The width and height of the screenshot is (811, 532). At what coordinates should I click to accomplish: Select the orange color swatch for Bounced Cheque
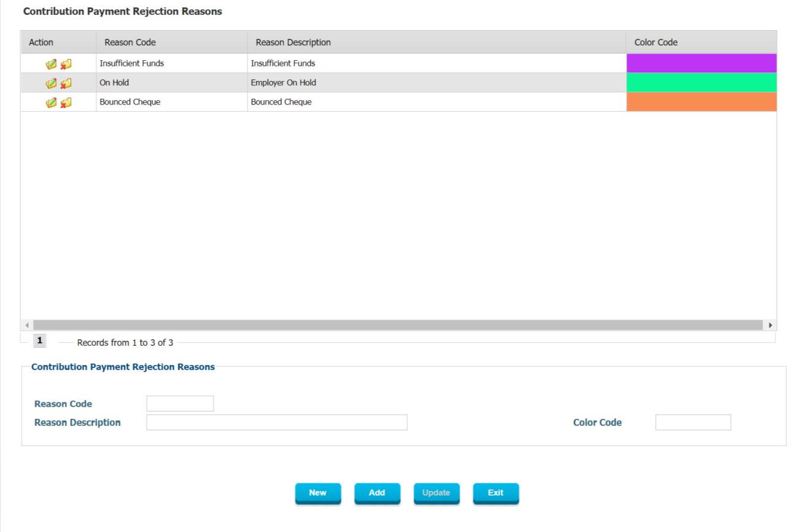701,102
